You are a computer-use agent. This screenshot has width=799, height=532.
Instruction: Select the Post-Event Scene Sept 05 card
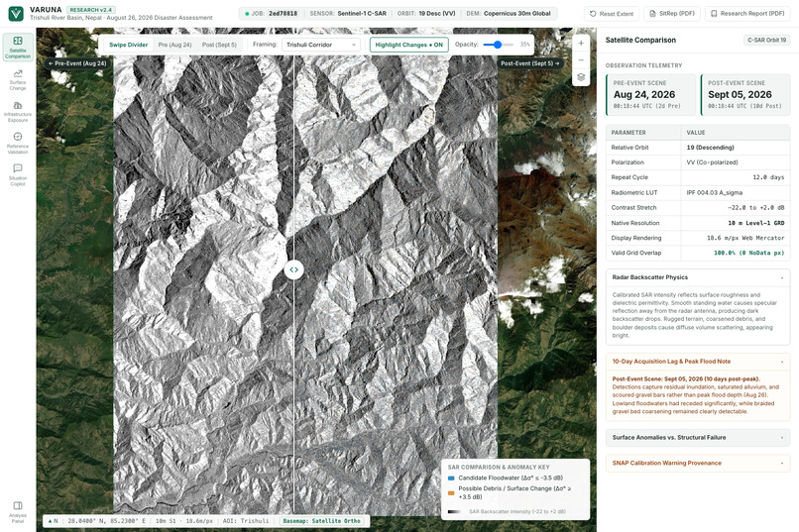point(745,95)
